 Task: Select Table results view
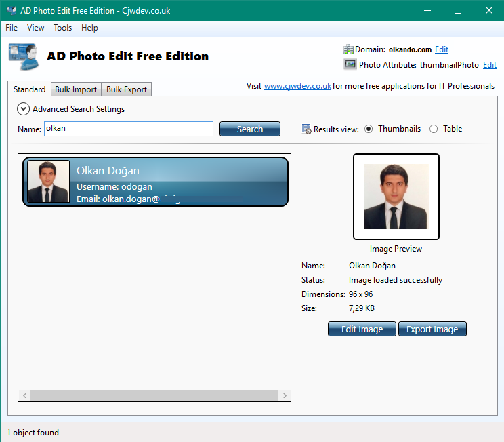(434, 129)
